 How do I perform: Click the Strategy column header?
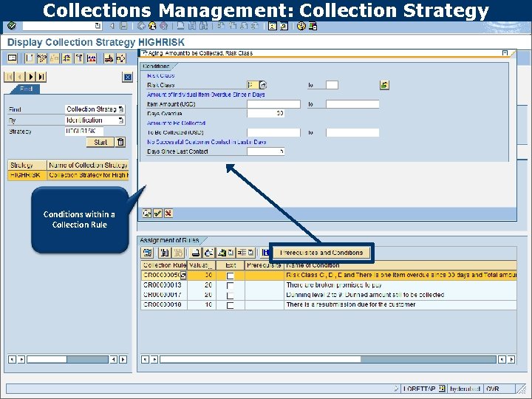tap(27, 165)
